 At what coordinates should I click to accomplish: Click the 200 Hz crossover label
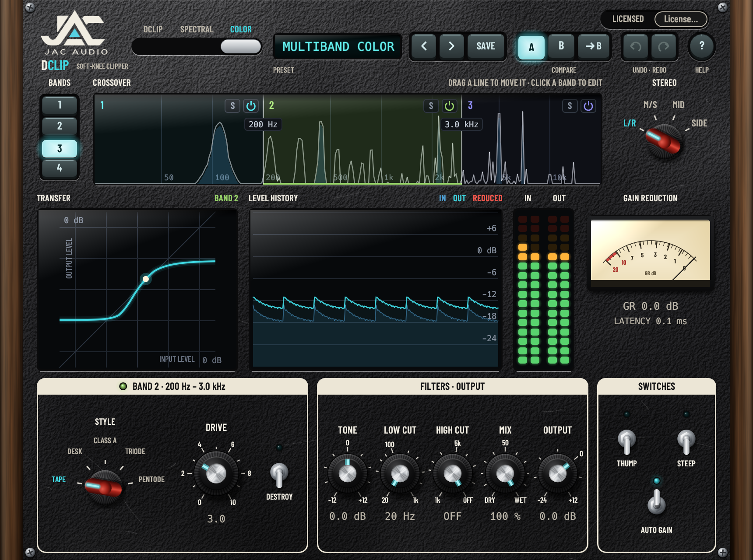[263, 124]
